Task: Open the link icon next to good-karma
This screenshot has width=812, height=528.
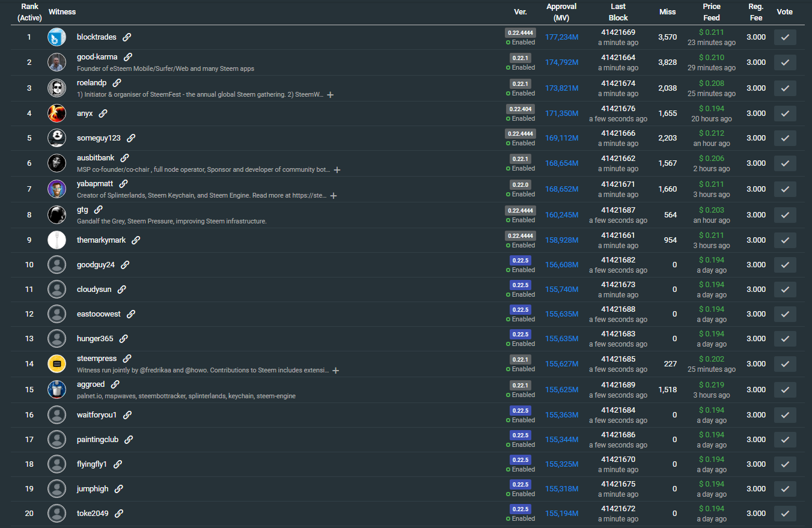Action: [x=128, y=57]
